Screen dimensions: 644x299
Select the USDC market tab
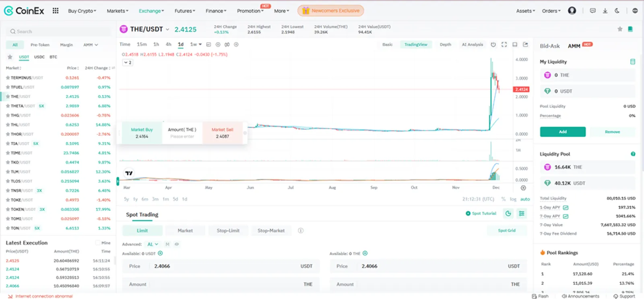coord(39,57)
